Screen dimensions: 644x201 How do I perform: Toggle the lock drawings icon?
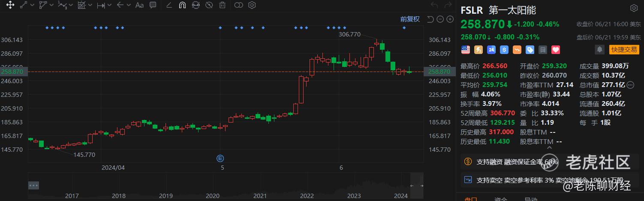pyautogui.click(x=196, y=6)
